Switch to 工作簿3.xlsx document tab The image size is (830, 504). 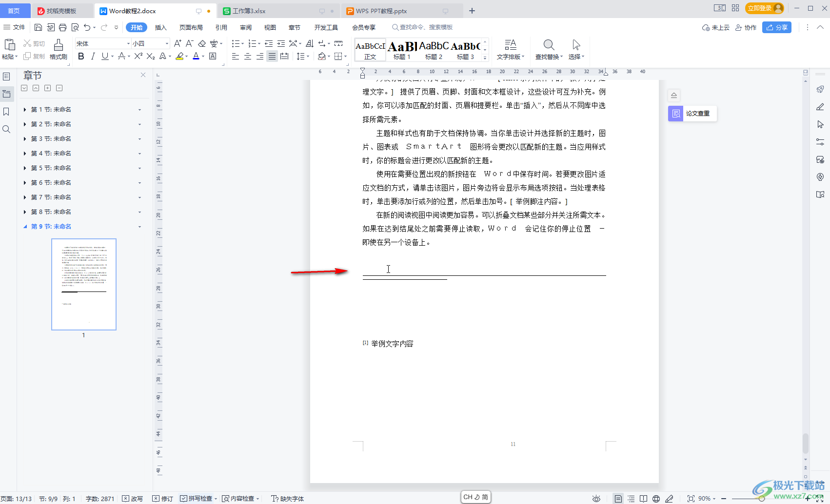[x=249, y=11]
